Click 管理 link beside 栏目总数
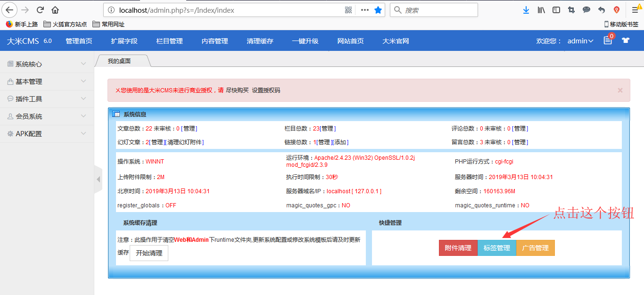644x295 pixels. pyautogui.click(x=328, y=129)
